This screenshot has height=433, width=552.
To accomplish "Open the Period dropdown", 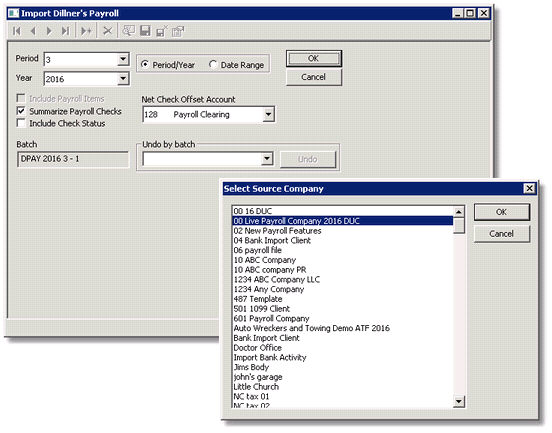I will (123, 59).
